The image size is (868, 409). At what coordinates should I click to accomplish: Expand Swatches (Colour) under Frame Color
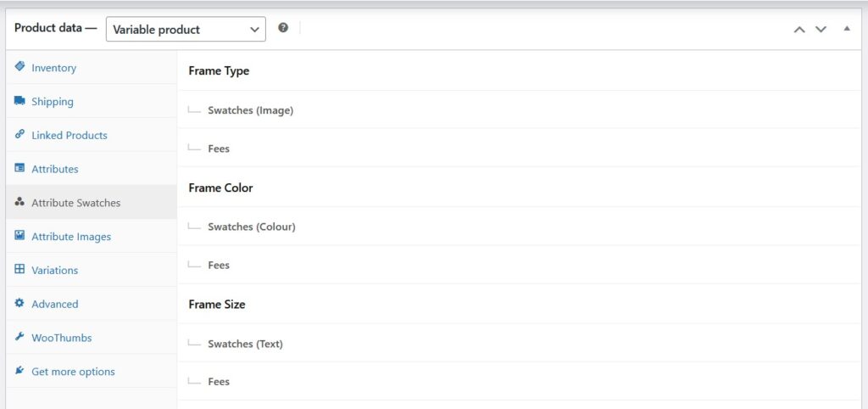point(251,227)
